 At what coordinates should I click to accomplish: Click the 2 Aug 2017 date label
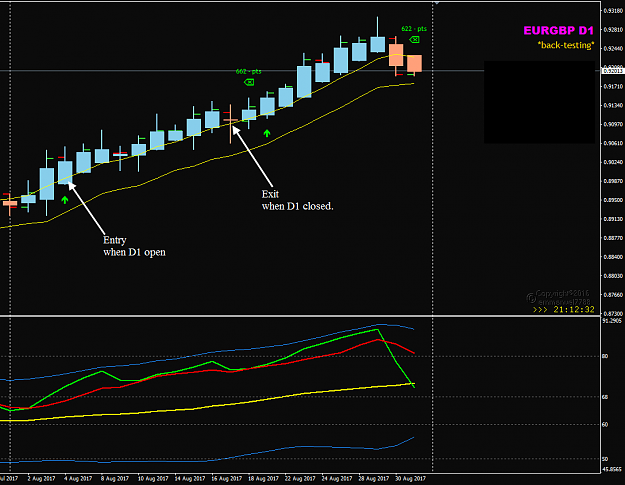(x=41, y=478)
